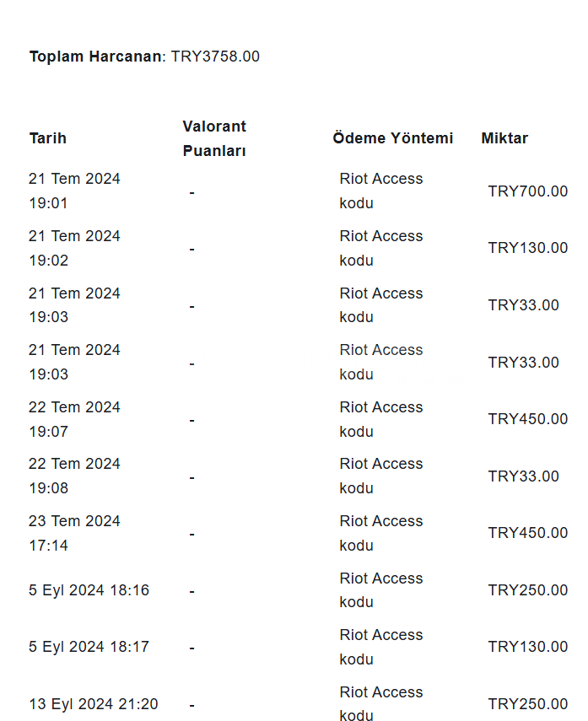588x721 pixels.
Task: Click the 5 Eyl 2024 18:16 date
Action: (89, 590)
